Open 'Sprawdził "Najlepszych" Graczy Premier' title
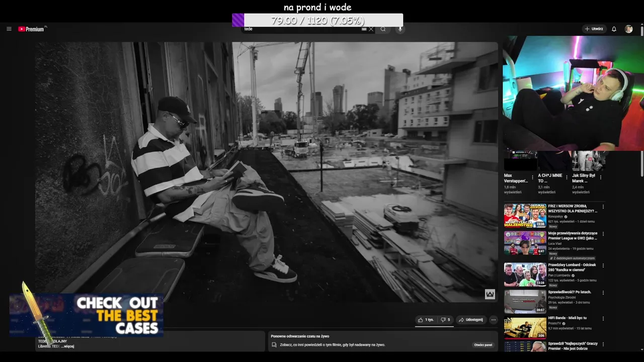Image resolution: width=644 pixels, height=362 pixels. [573, 346]
